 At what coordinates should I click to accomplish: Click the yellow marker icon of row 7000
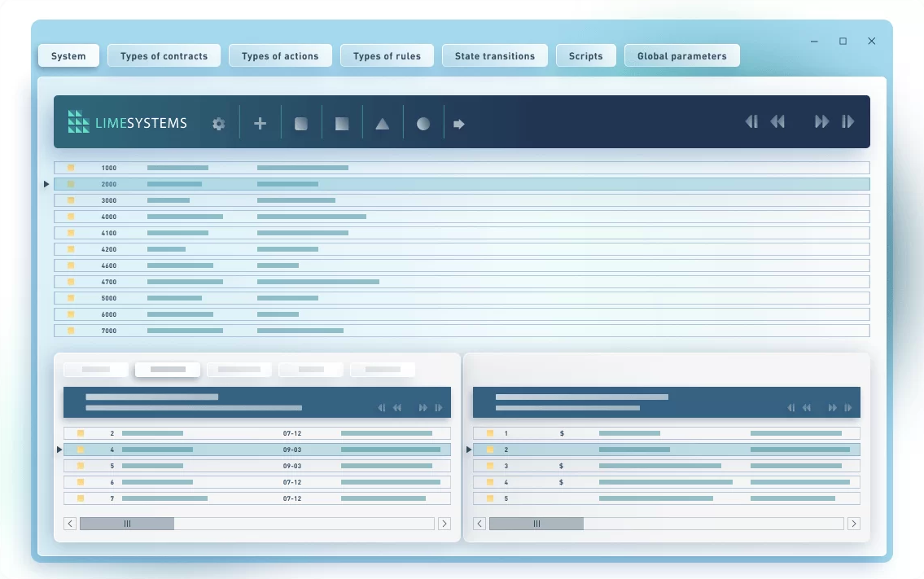(x=71, y=331)
